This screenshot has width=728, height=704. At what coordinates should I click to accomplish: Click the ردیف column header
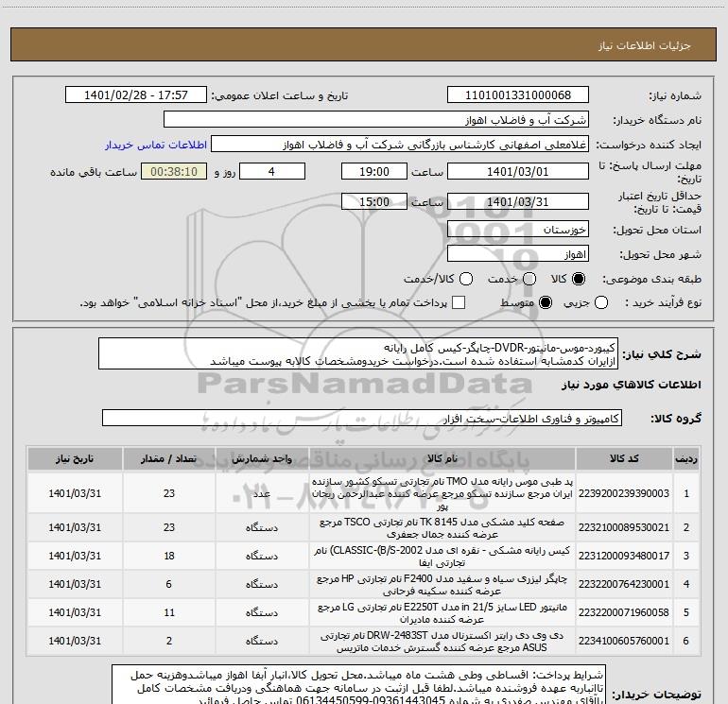click(x=686, y=458)
